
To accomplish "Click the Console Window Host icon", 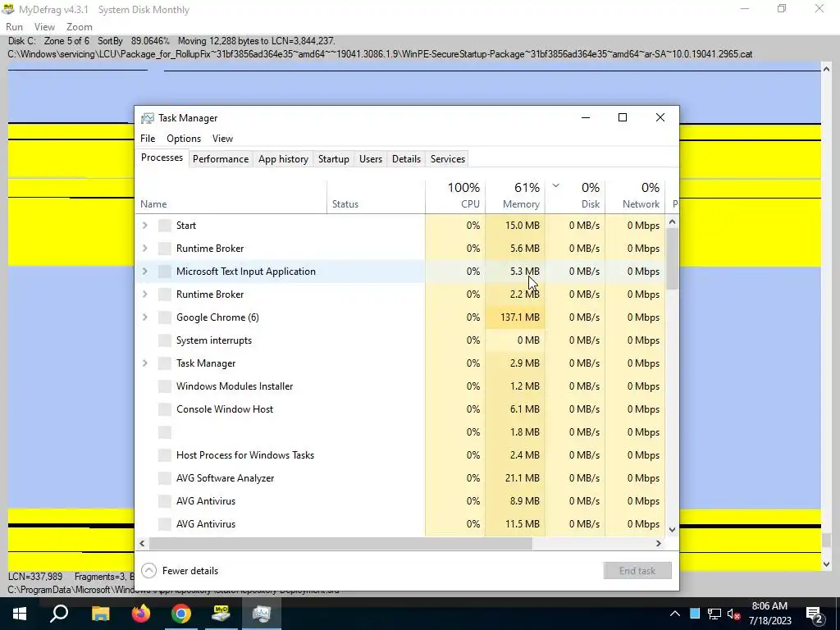I will [x=164, y=410].
